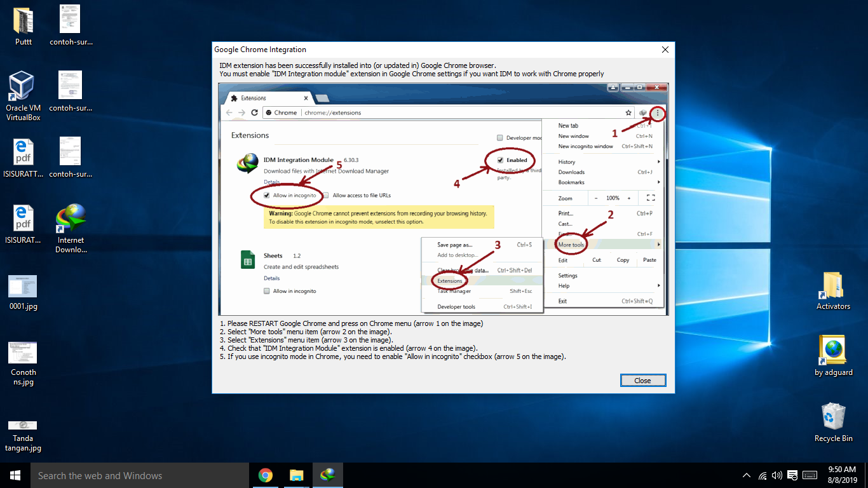Select the 0001.jpg desktop thumbnail

pos(24,293)
